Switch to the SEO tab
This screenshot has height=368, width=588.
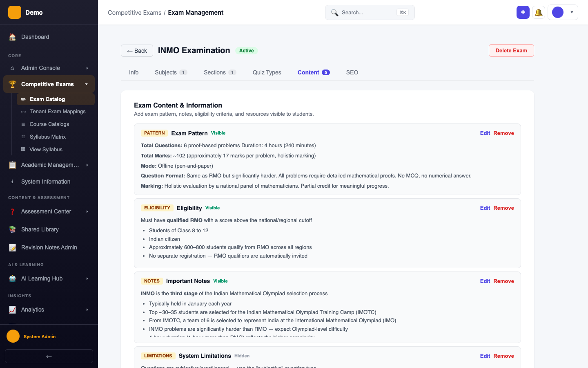tap(352, 72)
